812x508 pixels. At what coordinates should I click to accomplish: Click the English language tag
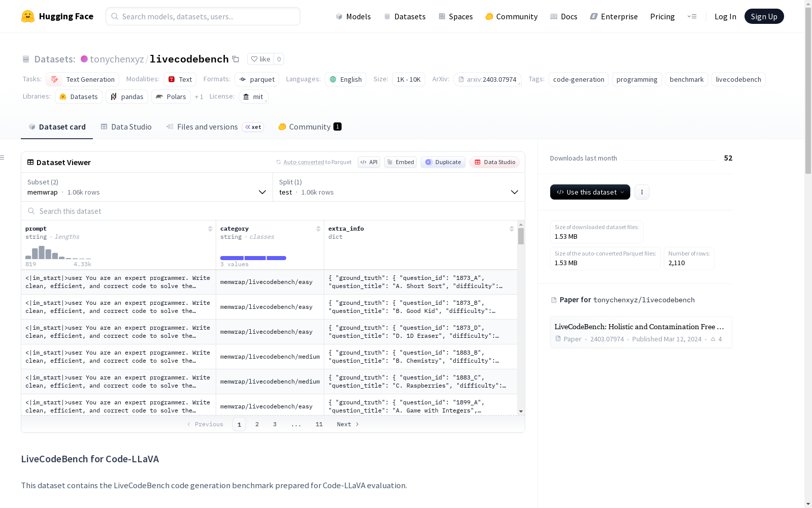coord(346,79)
